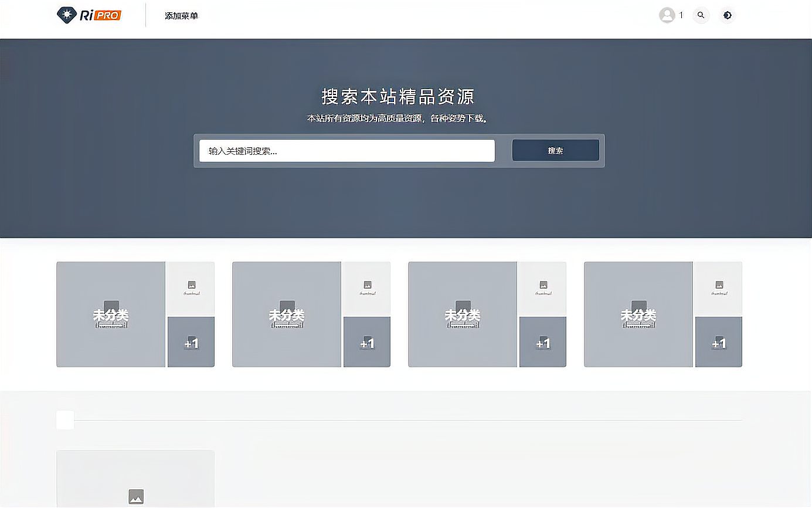Open the fourth 未分类 category card
The image size is (812, 508).
(638, 314)
